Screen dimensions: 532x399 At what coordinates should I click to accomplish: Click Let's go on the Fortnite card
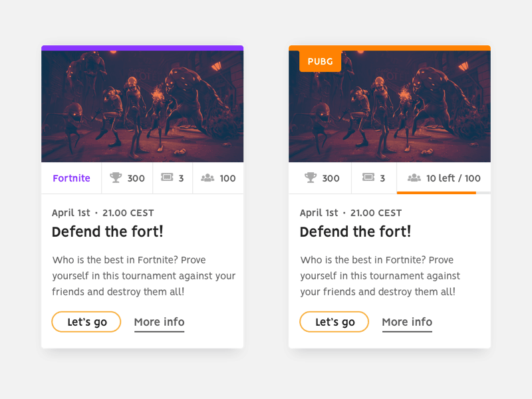tap(86, 322)
